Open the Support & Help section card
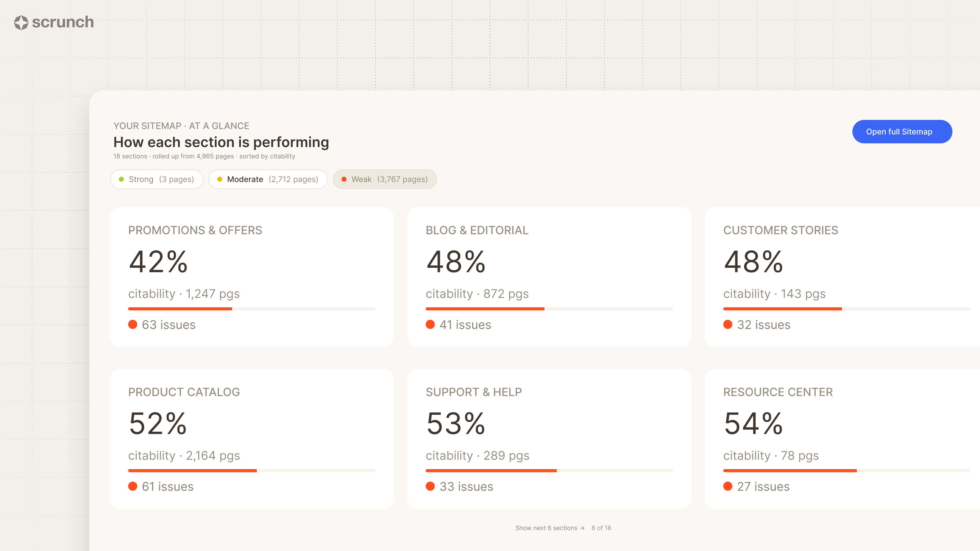Viewport: 980px width, 551px height. 549,439
